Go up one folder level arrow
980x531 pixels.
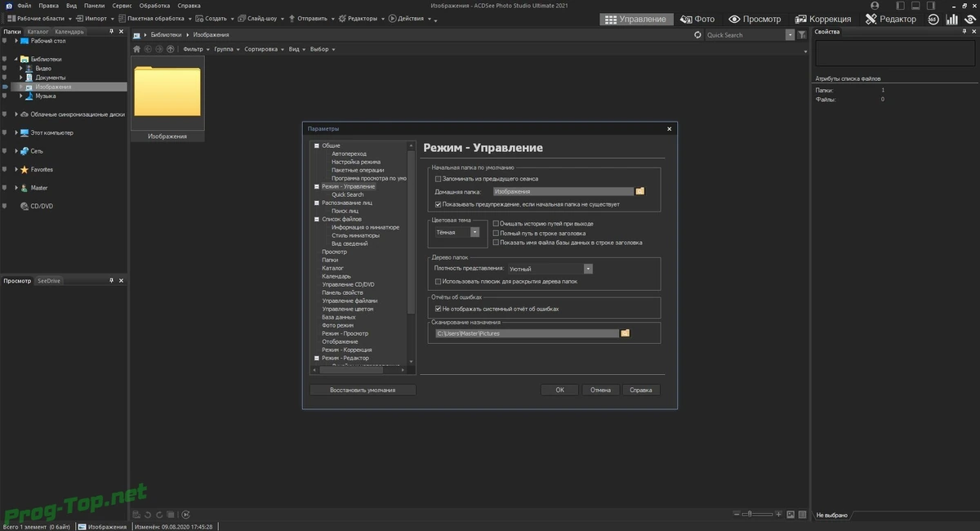tap(170, 49)
